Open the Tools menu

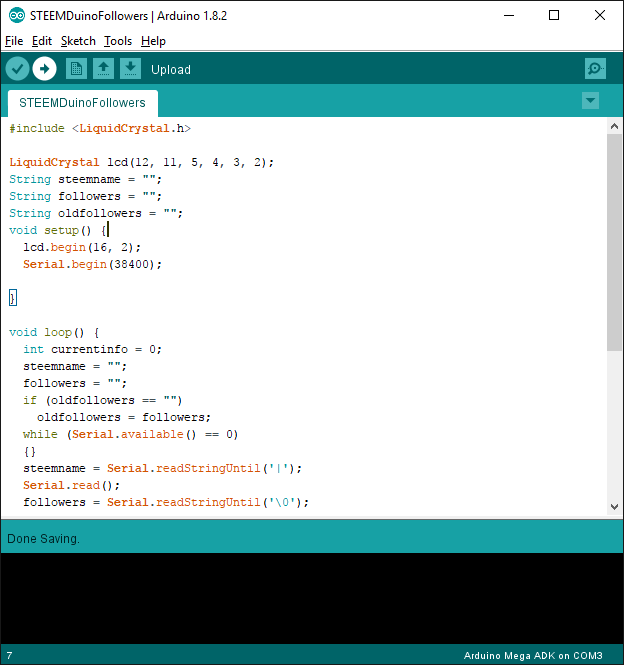[118, 41]
